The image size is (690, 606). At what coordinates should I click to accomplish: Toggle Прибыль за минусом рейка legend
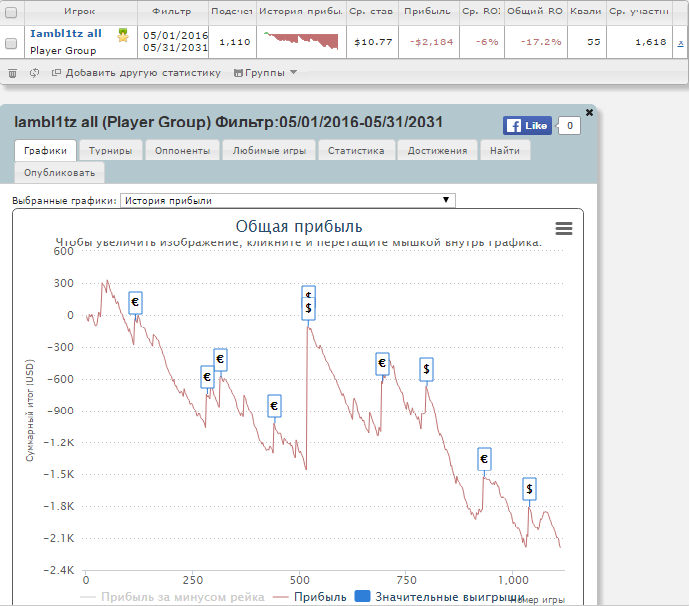tap(172, 597)
